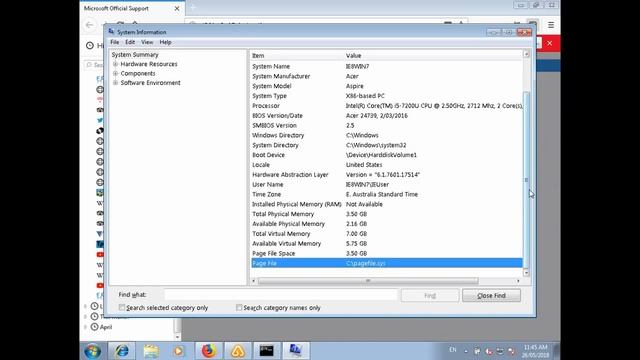Image resolution: width=640 pixels, height=360 pixels.
Task: Open the Edit menu
Action: tap(130, 42)
